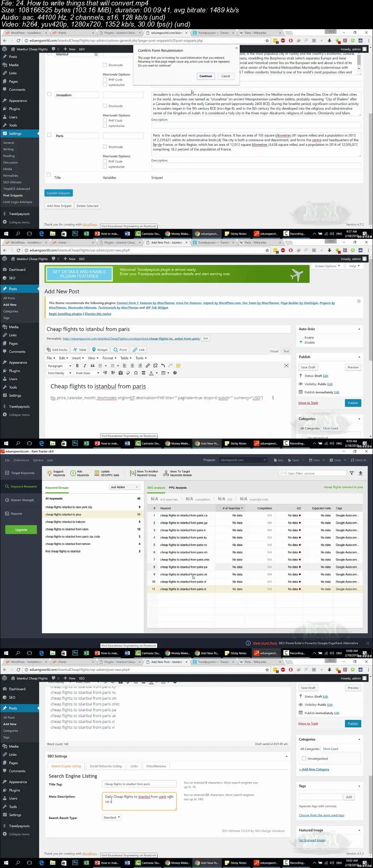The height and width of the screenshot is (868, 373).
Task: Check Uncategorized above the Add New Category link
Action: [x=304, y=759]
